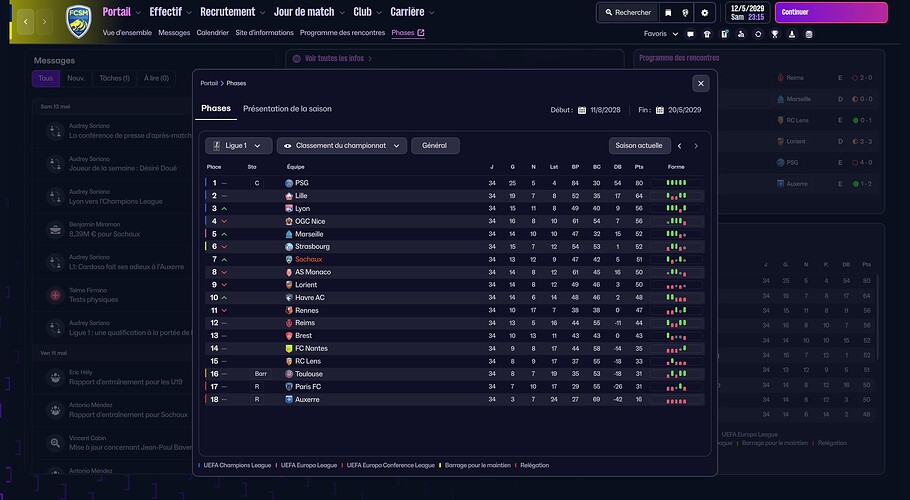The height and width of the screenshot is (500, 910).
Task: Go back with the left arrow
Action: tap(26, 22)
